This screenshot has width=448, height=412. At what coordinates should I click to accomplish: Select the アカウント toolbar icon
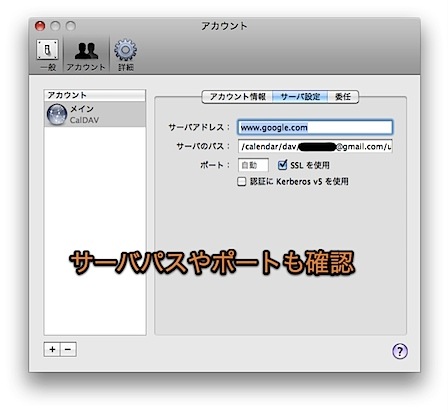[x=86, y=55]
